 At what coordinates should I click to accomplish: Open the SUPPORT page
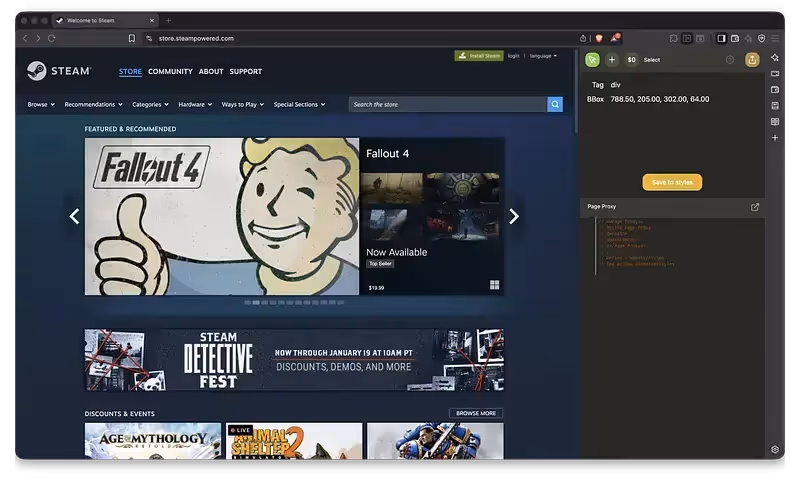pos(245,71)
